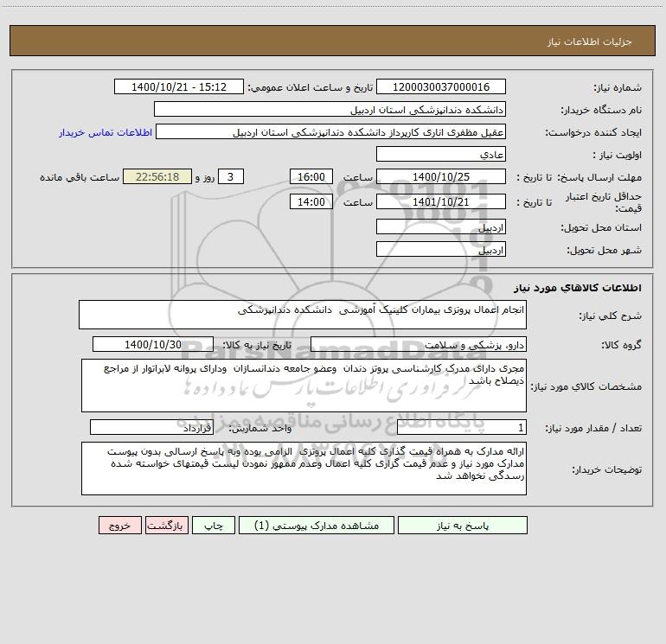The image size is (666, 644).
Task: Click the بازگشت back button
Action: (x=166, y=526)
